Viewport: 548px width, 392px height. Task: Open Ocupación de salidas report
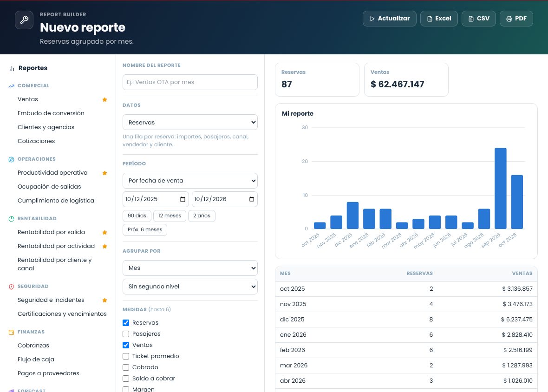[x=49, y=187]
